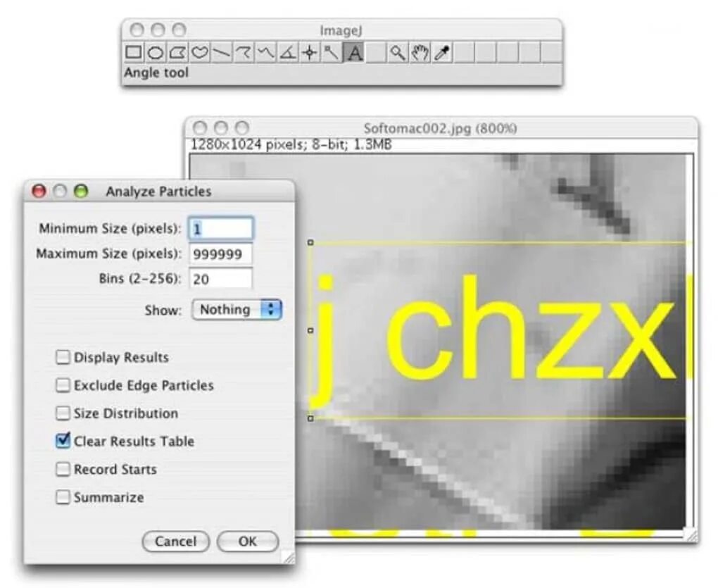Select the Hand scrolling tool

pos(420,53)
